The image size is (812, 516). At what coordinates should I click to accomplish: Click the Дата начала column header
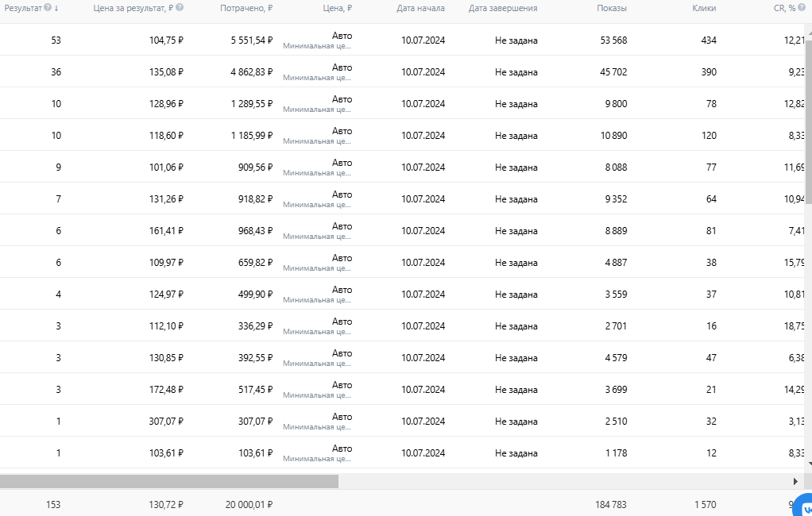421,8
